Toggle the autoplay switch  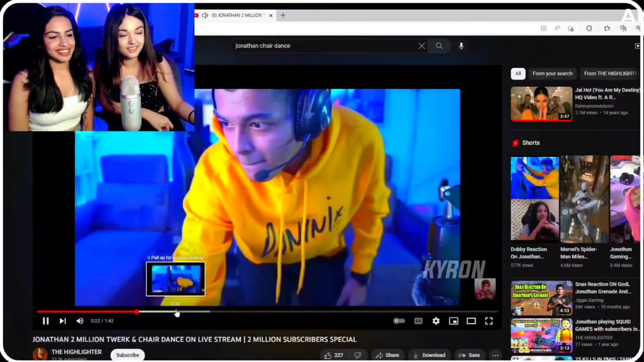[398, 321]
